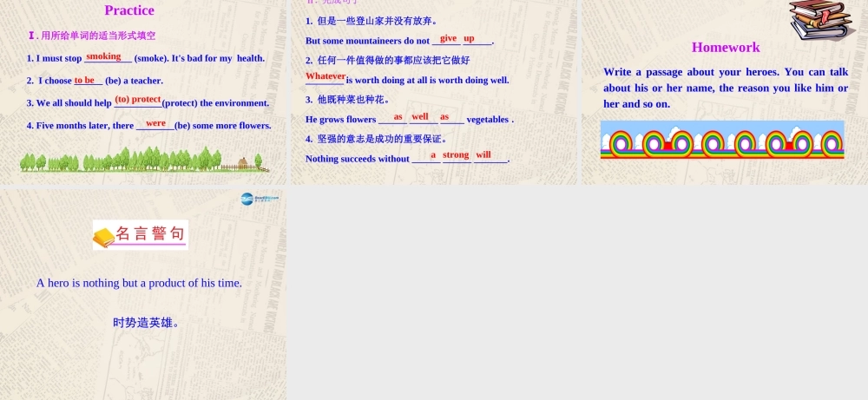This screenshot has width=868, height=400.
Task: Click the red answer 'well'
Action: click(420, 116)
